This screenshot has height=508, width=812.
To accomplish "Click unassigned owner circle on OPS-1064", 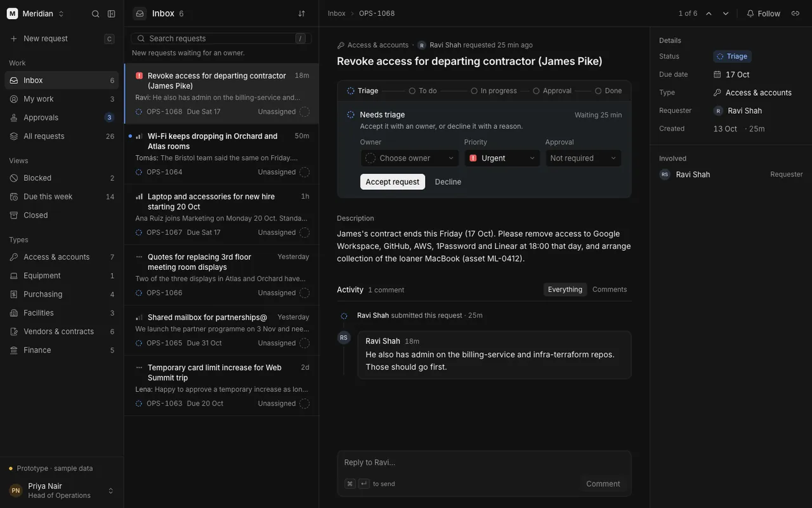I will coord(304,172).
